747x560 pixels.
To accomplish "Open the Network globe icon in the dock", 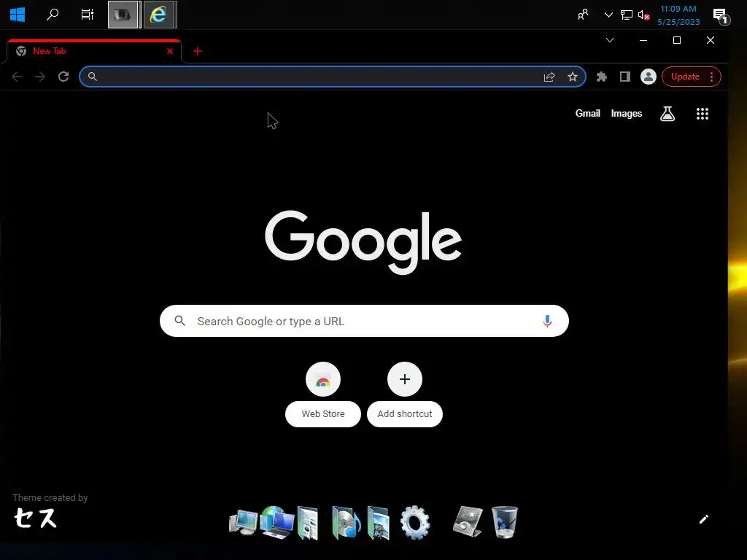I will pyautogui.click(x=278, y=522).
